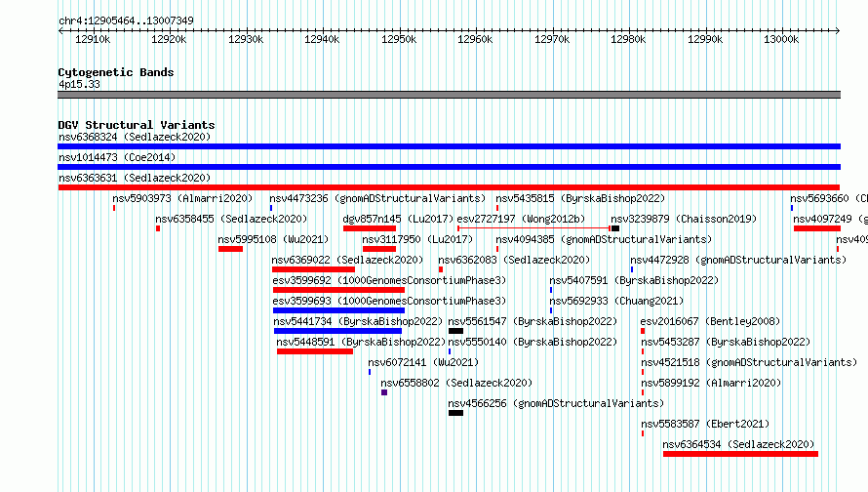Select variant nsv5583587 (Ebert2021)

pos(705,424)
